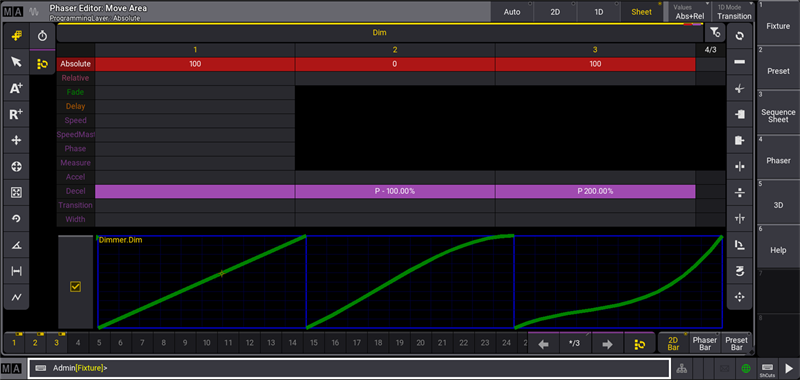Open the 1D Mode Transition dropdown
Viewport: 800px width, 380px height.
(x=734, y=12)
